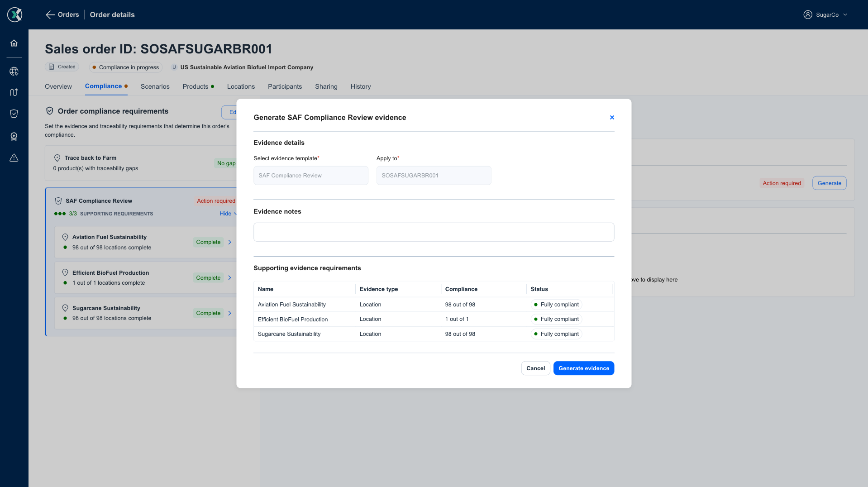The height and width of the screenshot is (487, 868).
Task: Click Fully compliant badge for Sugarcane Sustainability
Action: 556,334
